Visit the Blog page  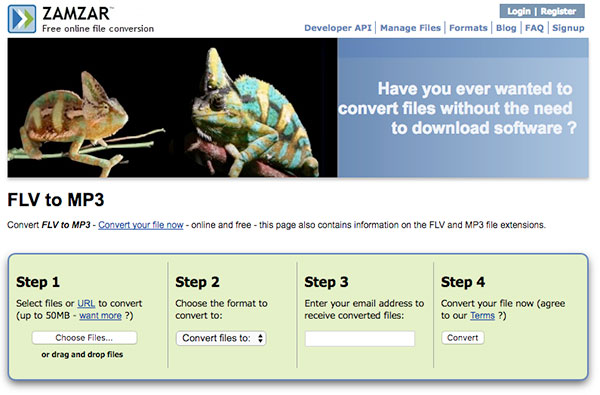pyautogui.click(x=506, y=28)
